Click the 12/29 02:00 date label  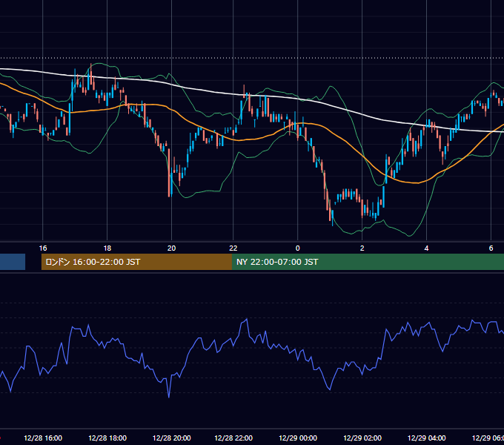coord(362,438)
